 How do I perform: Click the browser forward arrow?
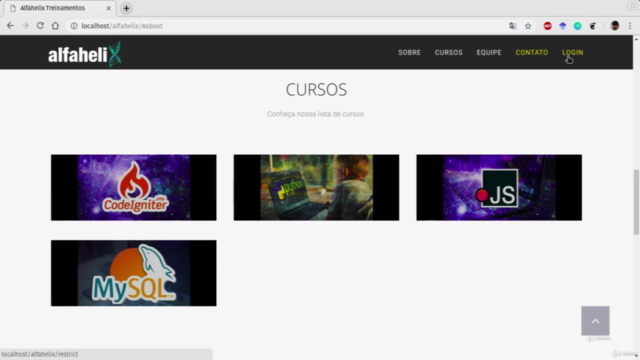(25, 26)
